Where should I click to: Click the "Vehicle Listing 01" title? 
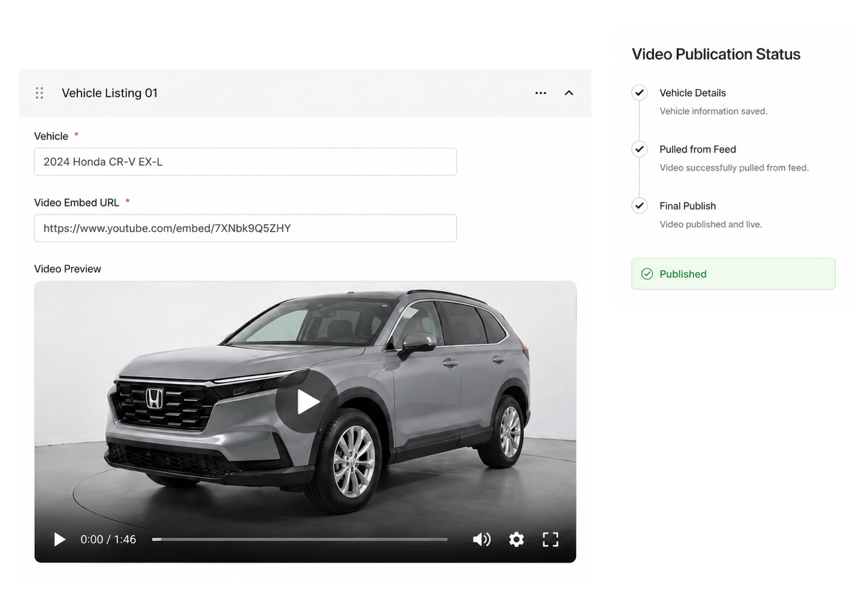(x=110, y=93)
